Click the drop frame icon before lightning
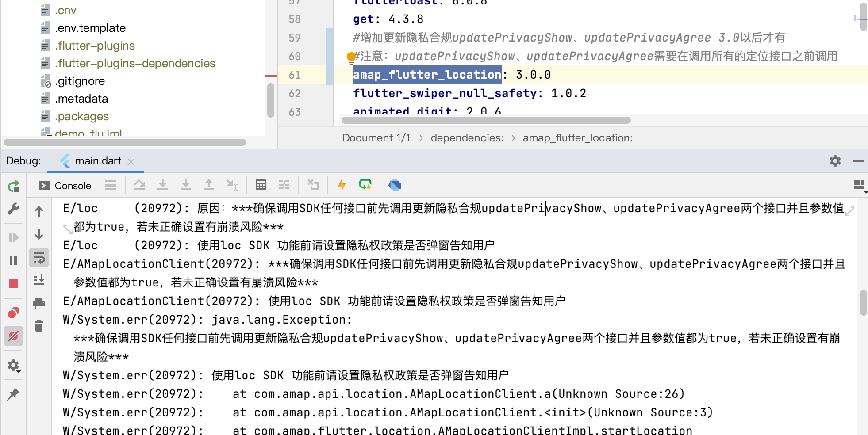The image size is (868, 435). [x=313, y=185]
